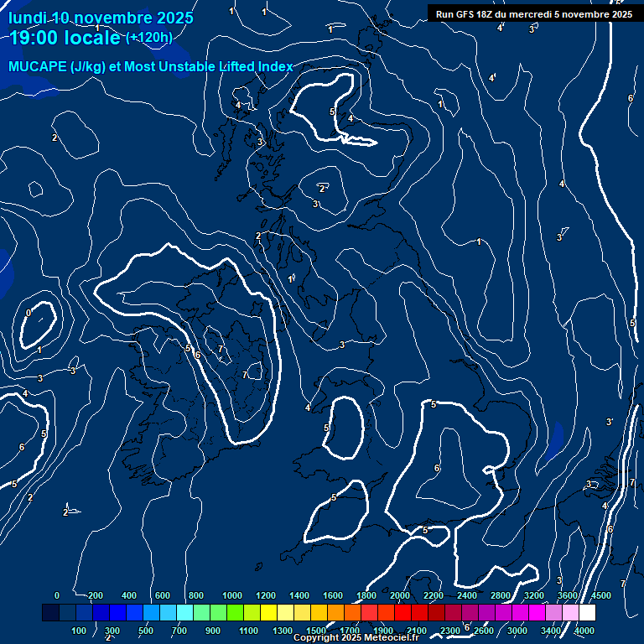
Task: Click the legend value '4000'
Action: click(x=584, y=631)
